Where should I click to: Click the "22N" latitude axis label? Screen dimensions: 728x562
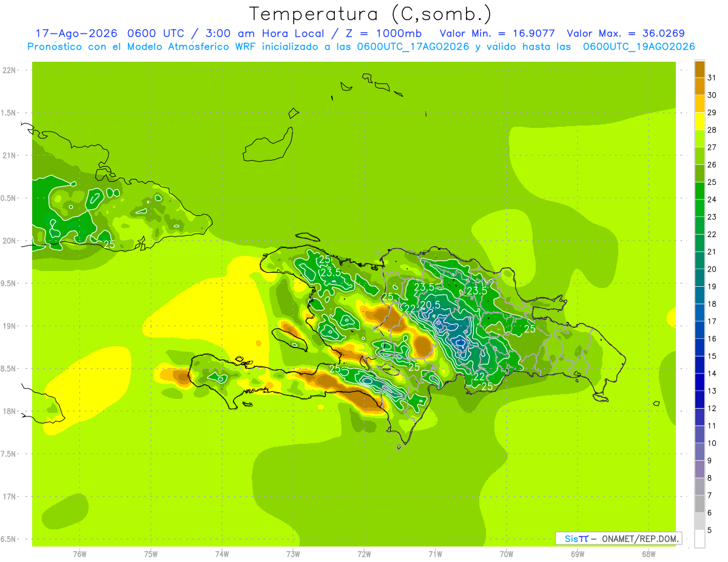pyautogui.click(x=10, y=70)
